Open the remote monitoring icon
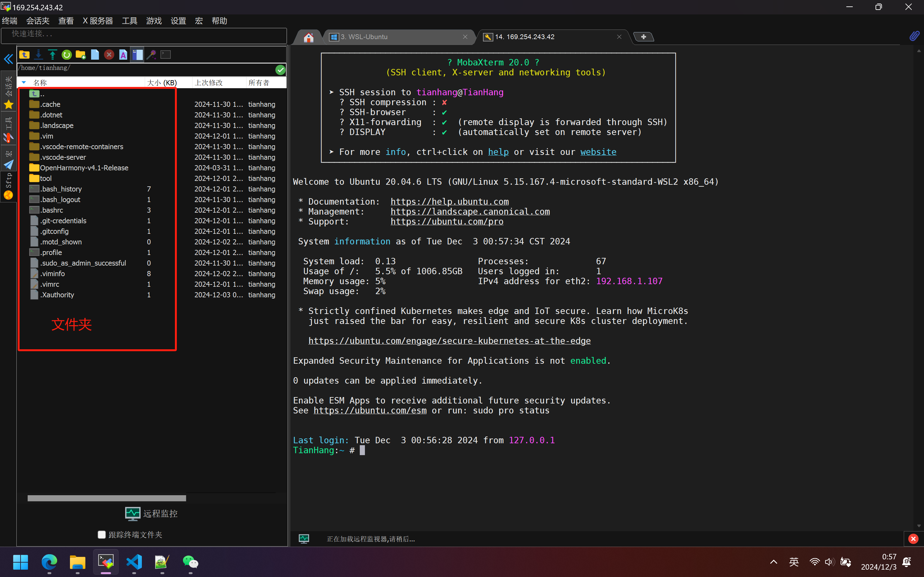 [133, 513]
